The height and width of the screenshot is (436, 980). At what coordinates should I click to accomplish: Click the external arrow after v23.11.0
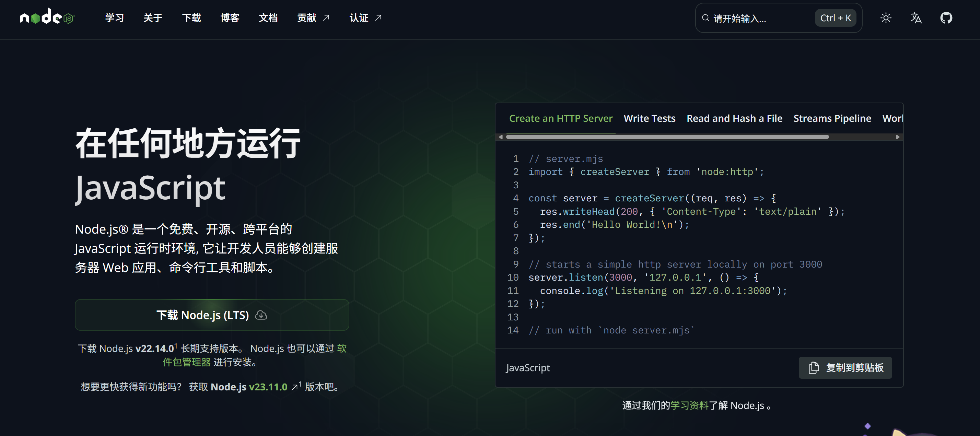pyautogui.click(x=294, y=387)
